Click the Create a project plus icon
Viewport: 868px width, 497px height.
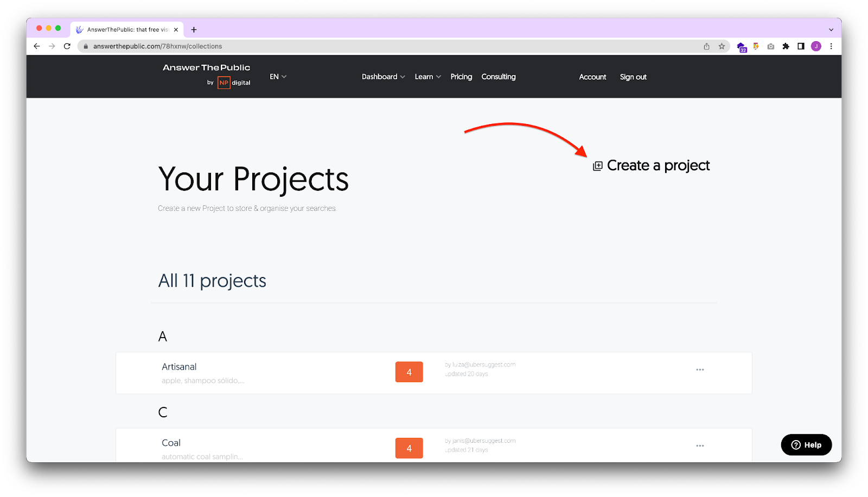[597, 166]
